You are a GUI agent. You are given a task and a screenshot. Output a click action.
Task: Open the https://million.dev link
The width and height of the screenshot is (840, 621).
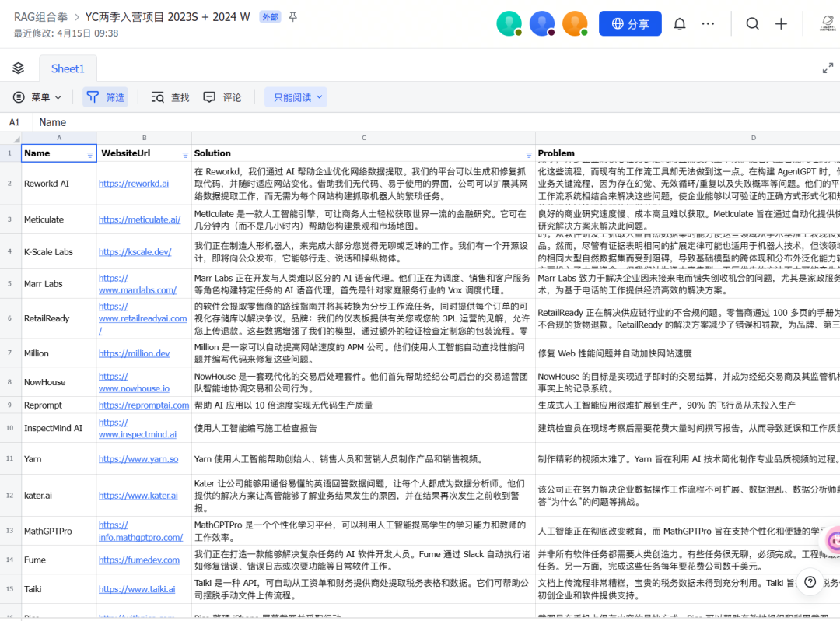134,353
